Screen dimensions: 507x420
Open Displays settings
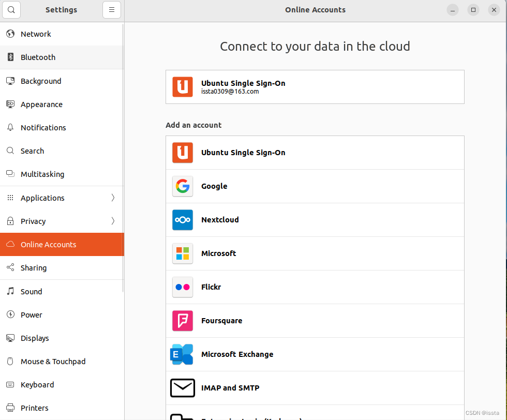62,338
